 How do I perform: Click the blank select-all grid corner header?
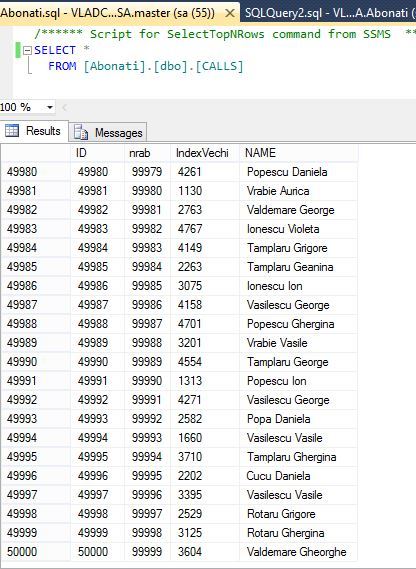(x=36, y=153)
